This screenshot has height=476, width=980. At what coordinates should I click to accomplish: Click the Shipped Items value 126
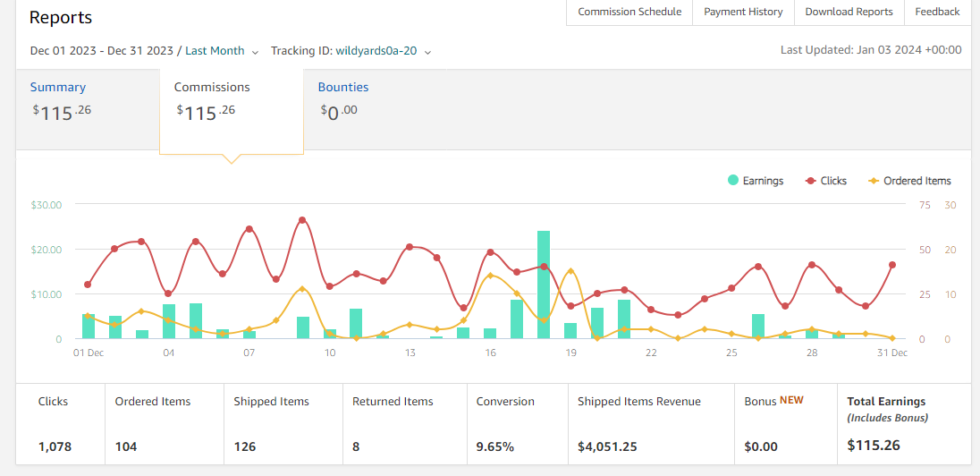pos(245,446)
